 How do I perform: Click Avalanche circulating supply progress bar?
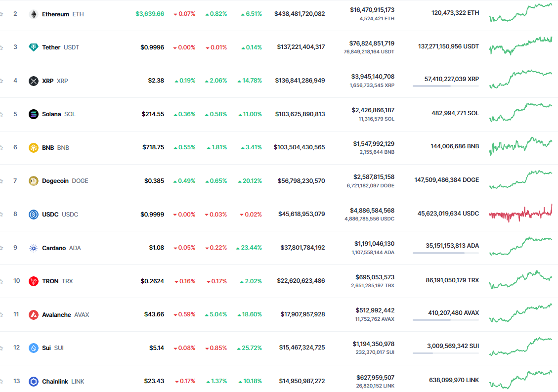(445, 320)
